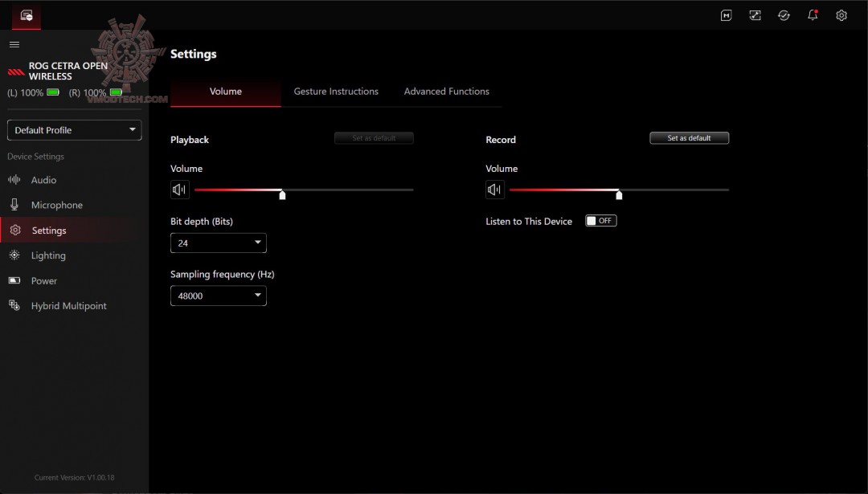
Task: Click the Playback section heading
Action: coord(190,140)
